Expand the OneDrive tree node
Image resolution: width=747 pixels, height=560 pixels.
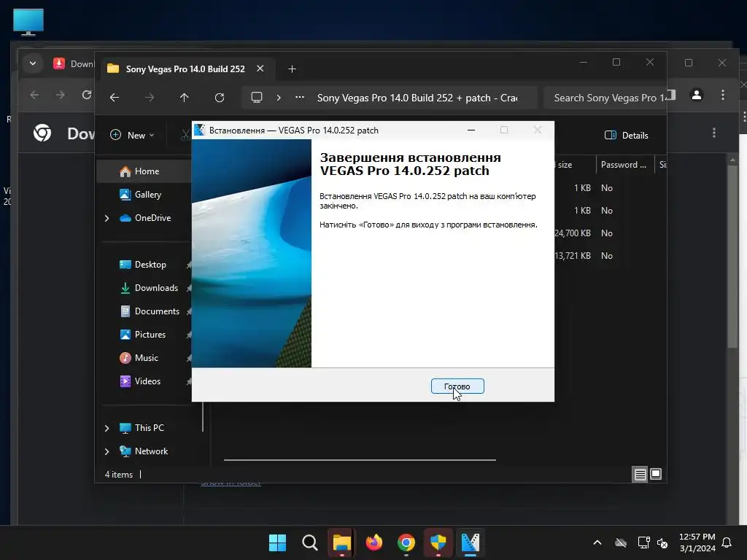coord(107,218)
